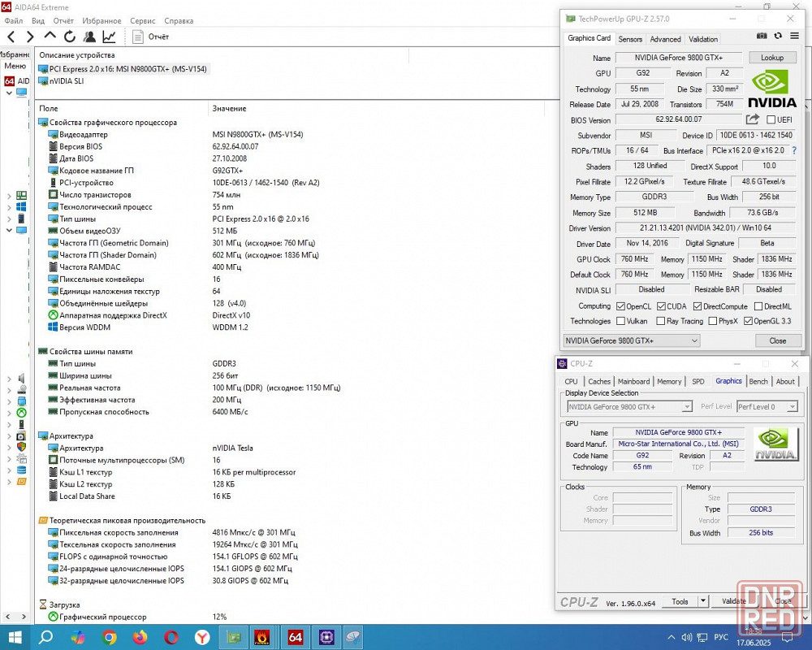Open the GPU-Z hamburger menu
Image resolution: width=812 pixels, height=650 pixels.
click(x=794, y=36)
